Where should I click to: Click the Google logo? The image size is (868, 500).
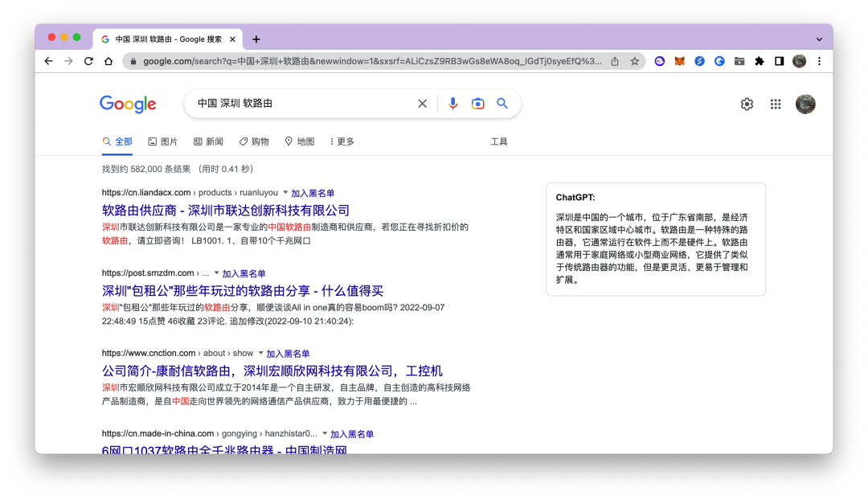tap(128, 104)
